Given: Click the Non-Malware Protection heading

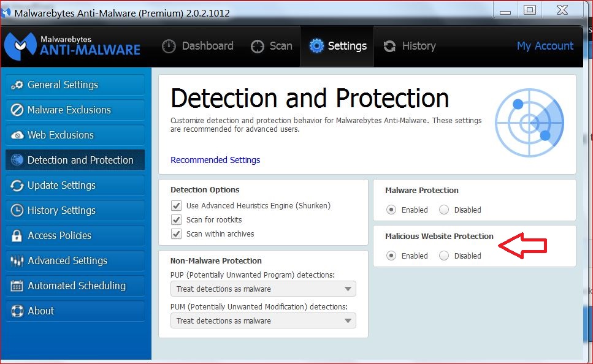Looking at the screenshot, I should pyautogui.click(x=216, y=261).
